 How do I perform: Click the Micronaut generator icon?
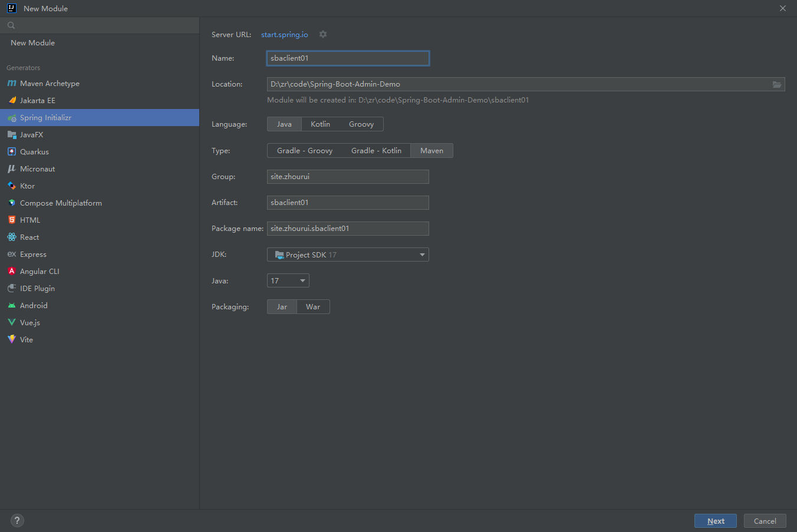click(x=12, y=168)
